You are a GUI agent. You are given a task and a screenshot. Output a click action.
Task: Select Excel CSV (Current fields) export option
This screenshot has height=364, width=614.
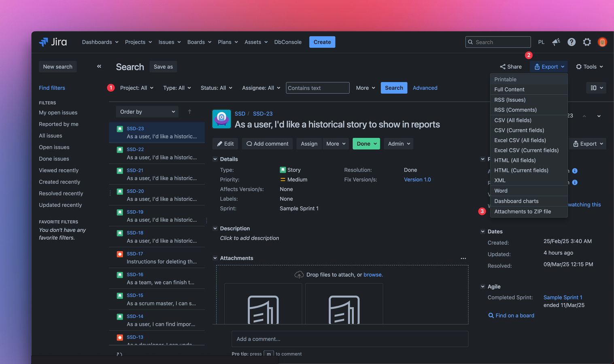[529, 150]
